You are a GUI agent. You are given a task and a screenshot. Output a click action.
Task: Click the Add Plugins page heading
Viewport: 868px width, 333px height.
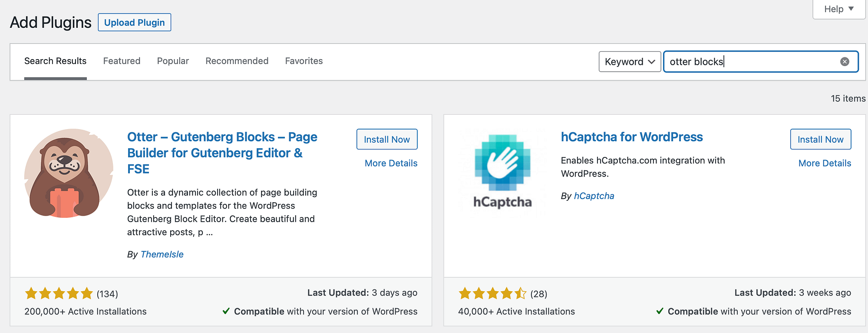pos(51,23)
